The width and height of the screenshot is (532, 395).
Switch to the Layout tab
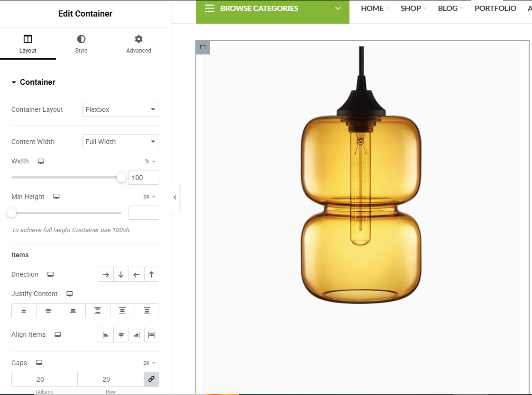[x=28, y=44]
